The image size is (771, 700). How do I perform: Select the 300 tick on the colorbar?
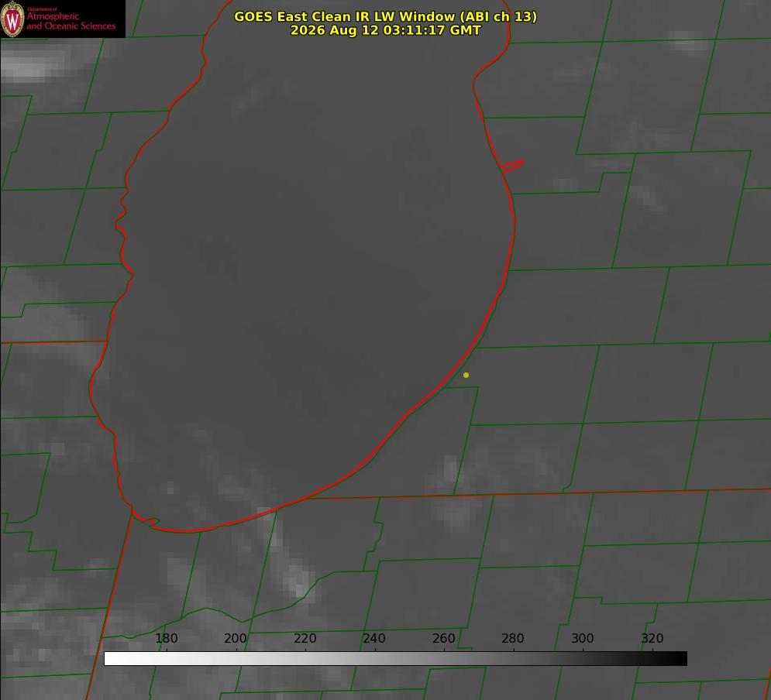[583, 638]
